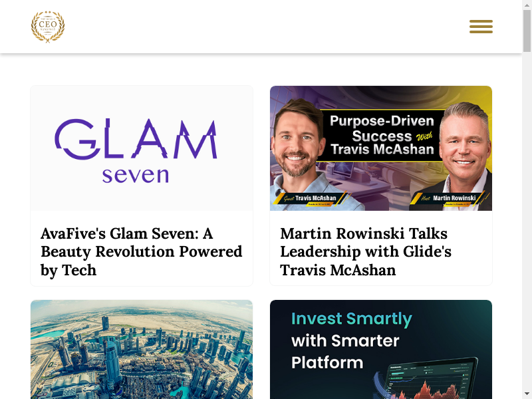This screenshot has width=532, height=399.
Task: Read Martin Rowinski Talks Leadership headline
Action: click(366, 252)
